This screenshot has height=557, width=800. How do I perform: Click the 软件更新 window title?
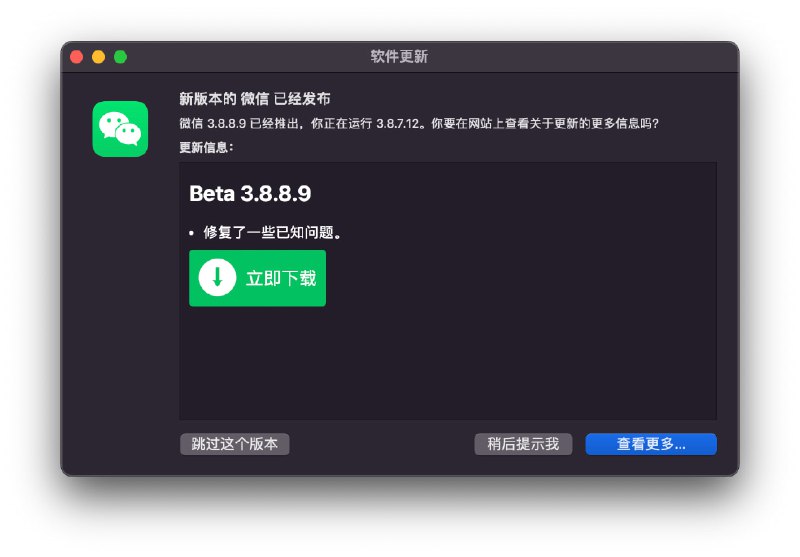[x=399, y=56]
